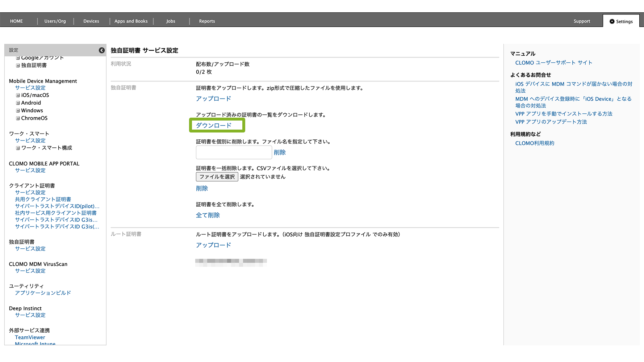
Task: Expand the Windows tree node
Action: [18, 110]
